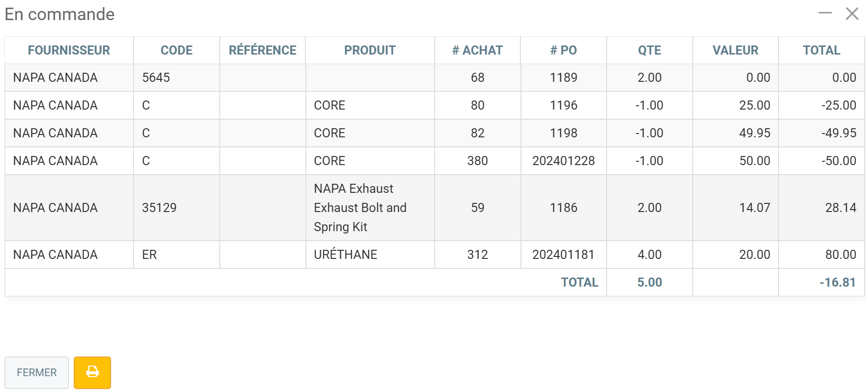Screen dimensions: 868x390
Task: Close the En commande dialog
Action: tap(852, 13)
